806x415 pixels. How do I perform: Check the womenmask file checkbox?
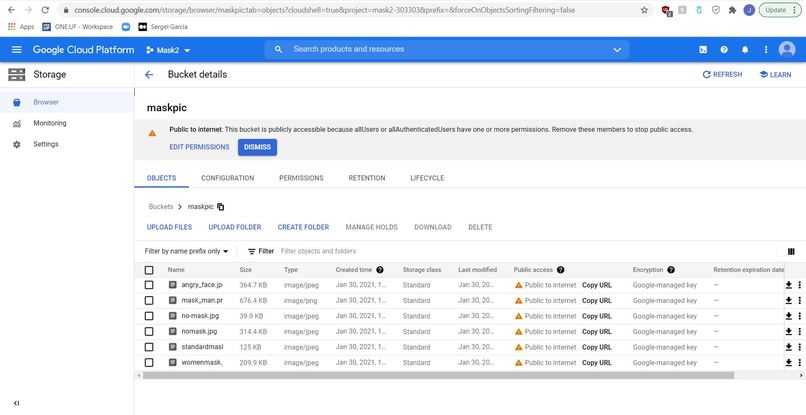click(x=149, y=363)
